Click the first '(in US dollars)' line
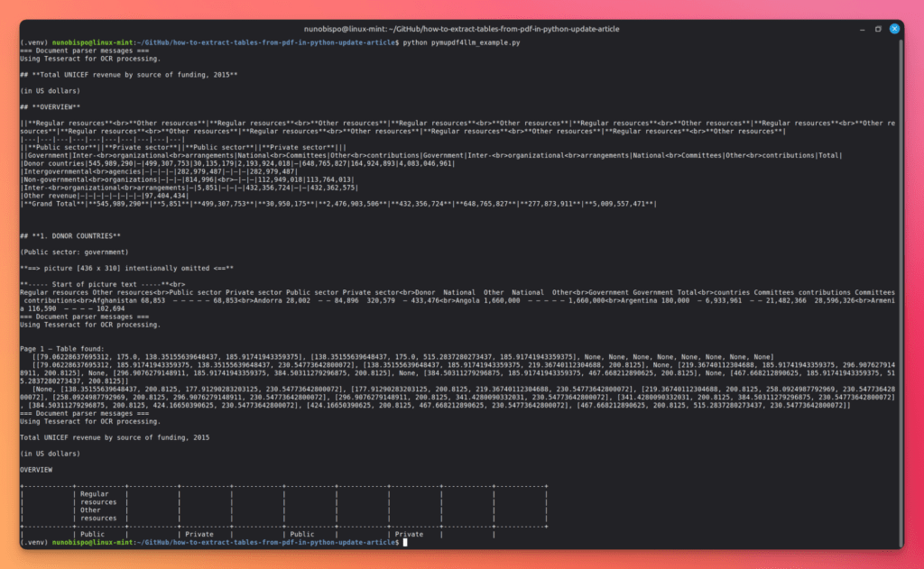924x569 pixels. 51,91
